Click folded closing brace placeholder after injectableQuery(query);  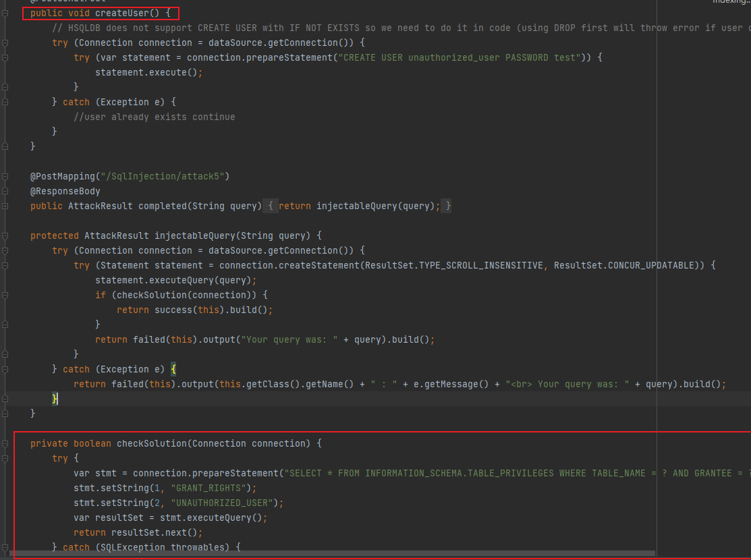(x=447, y=206)
